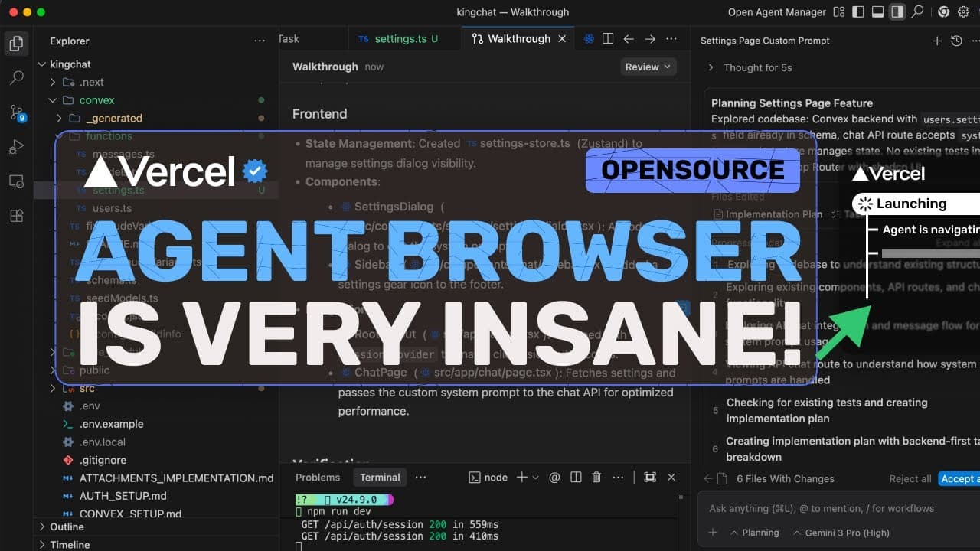Toggle the bottom panel visibility

click(x=878, y=12)
